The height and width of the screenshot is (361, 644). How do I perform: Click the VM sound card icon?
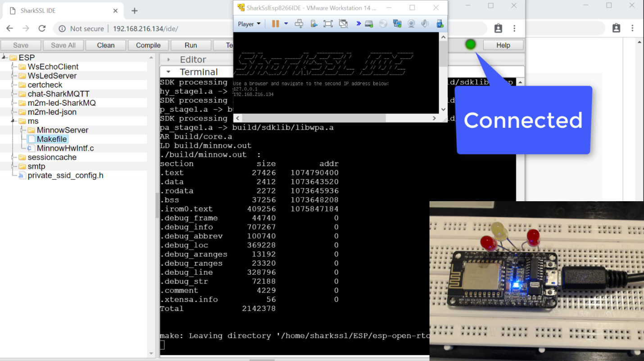tap(425, 23)
